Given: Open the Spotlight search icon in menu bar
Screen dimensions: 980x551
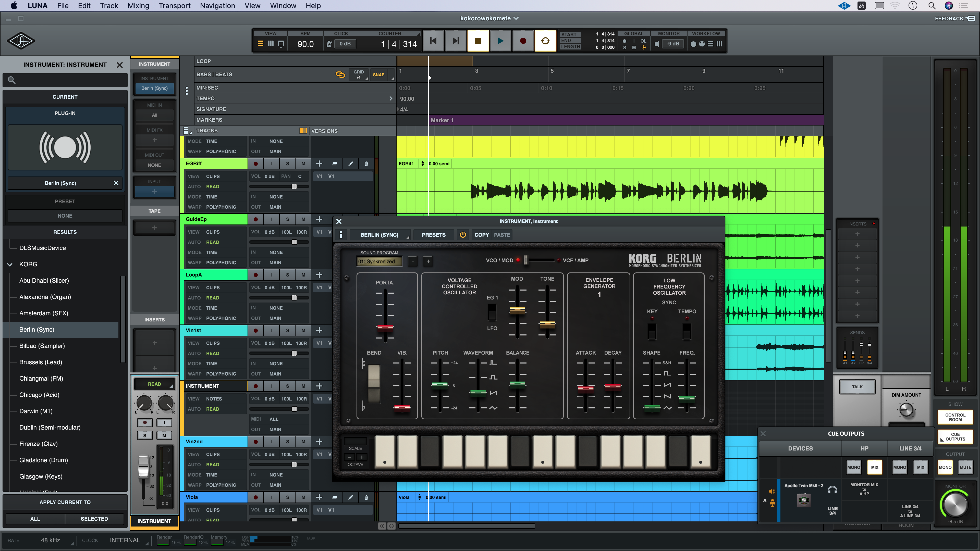Looking at the screenshot, I should pyautogui.click(x=932, y=6).
